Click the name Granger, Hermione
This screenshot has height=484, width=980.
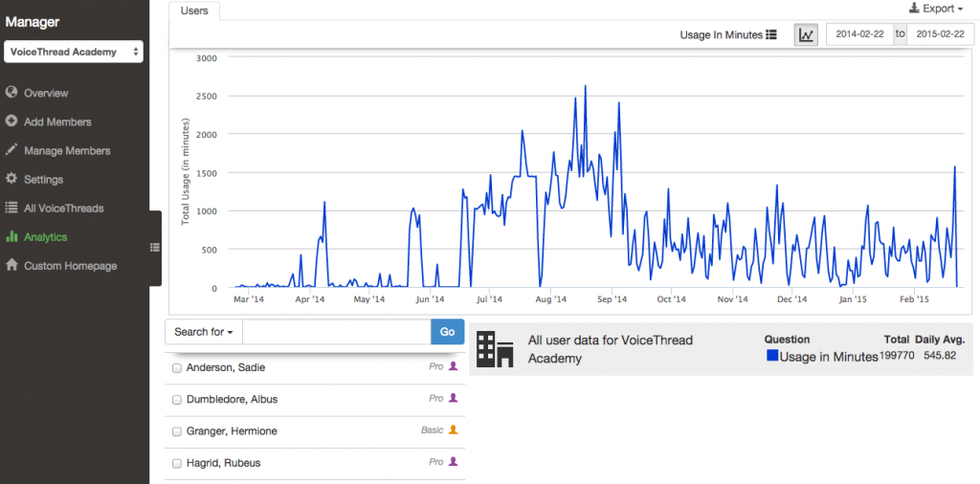coord(232,431)
